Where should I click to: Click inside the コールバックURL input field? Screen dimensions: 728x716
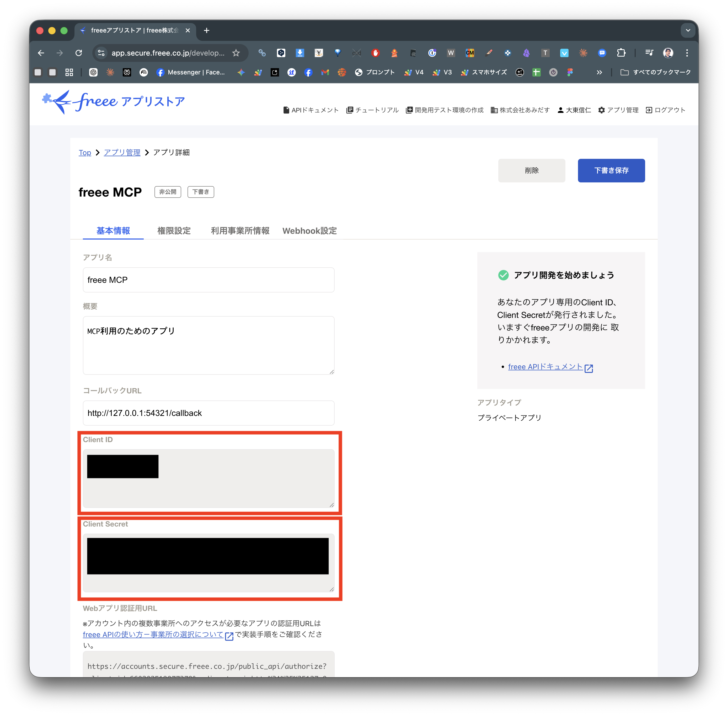[208, 413]
